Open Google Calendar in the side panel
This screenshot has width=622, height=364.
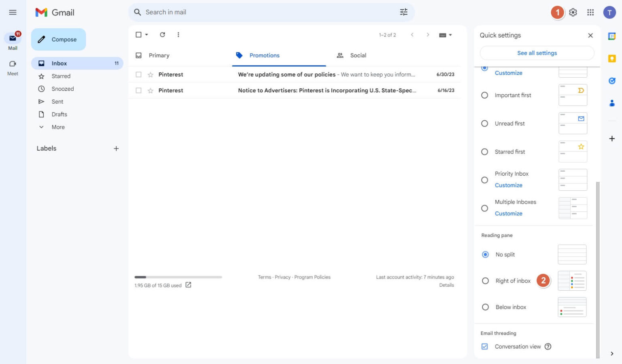pos(612,36)
